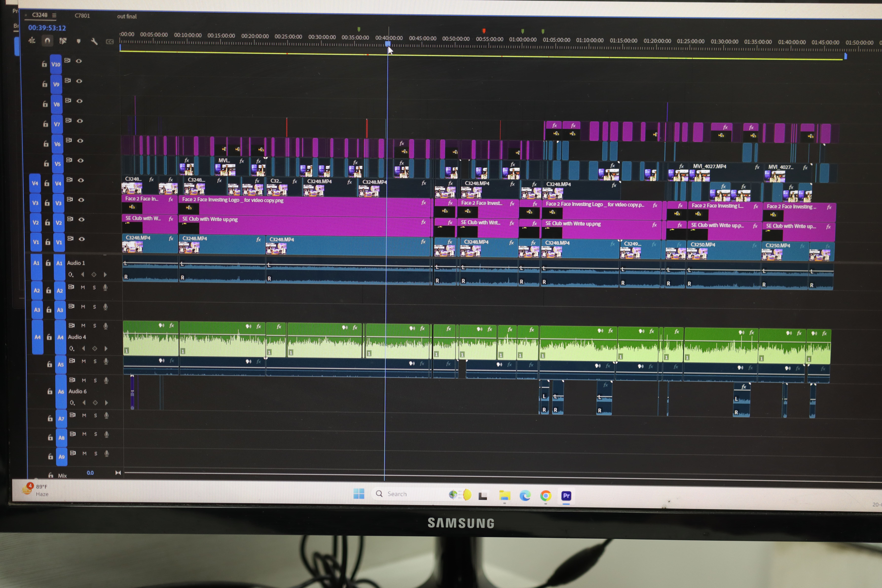Viewport: 882px width, 588px height.
Task: Switch to the C7801 sequence tab
Action: click(82, 16)
